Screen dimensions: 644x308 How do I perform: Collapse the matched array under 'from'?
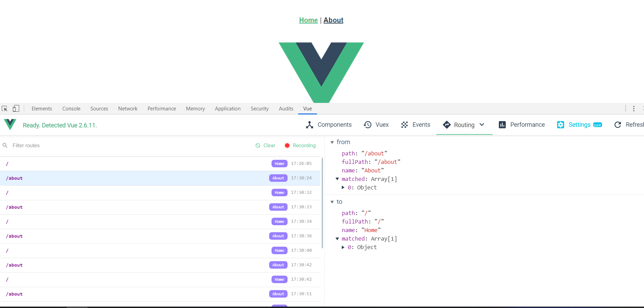point(337,179)
